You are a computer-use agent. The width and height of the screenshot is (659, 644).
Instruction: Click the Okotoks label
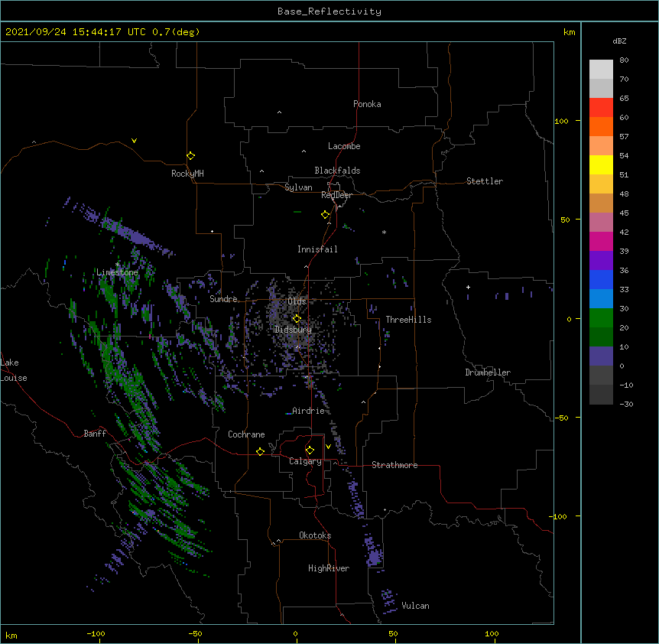pyautogui.click(x=315, y=535)
